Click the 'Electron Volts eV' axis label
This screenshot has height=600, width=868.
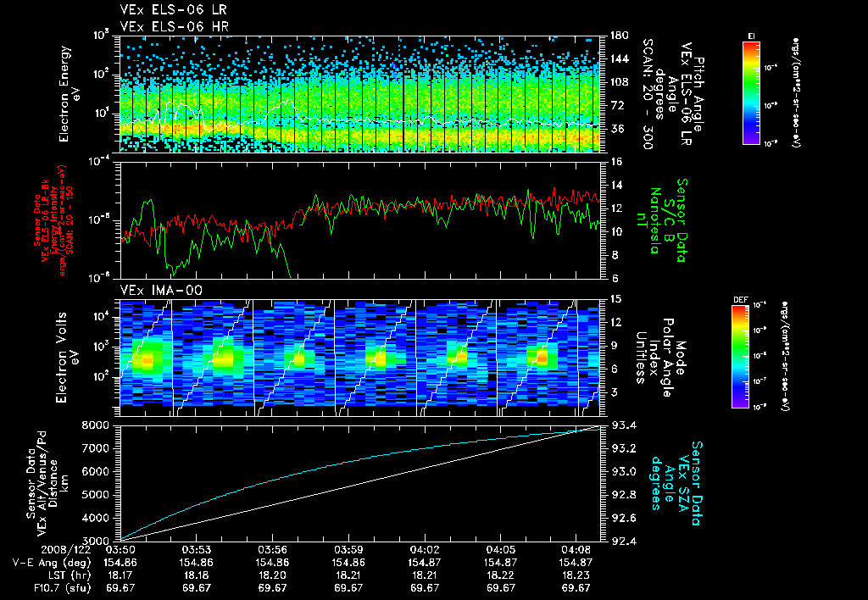tap(66, 358)
